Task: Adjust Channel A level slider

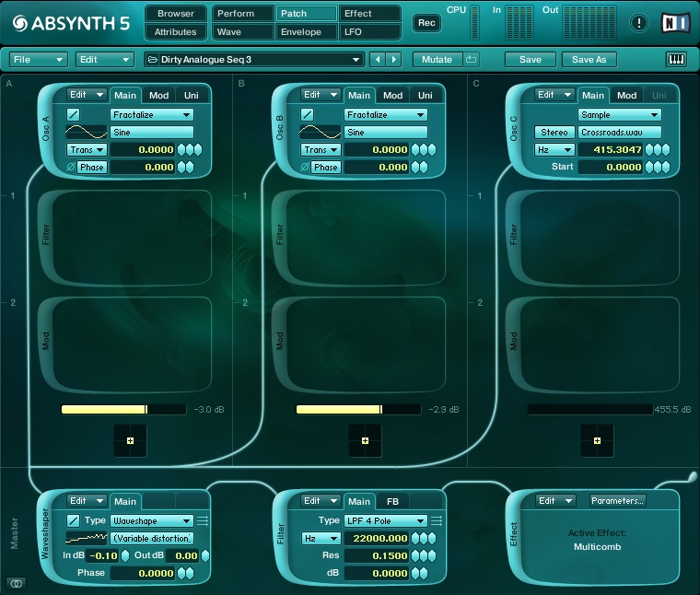Action: coord(123,409)
